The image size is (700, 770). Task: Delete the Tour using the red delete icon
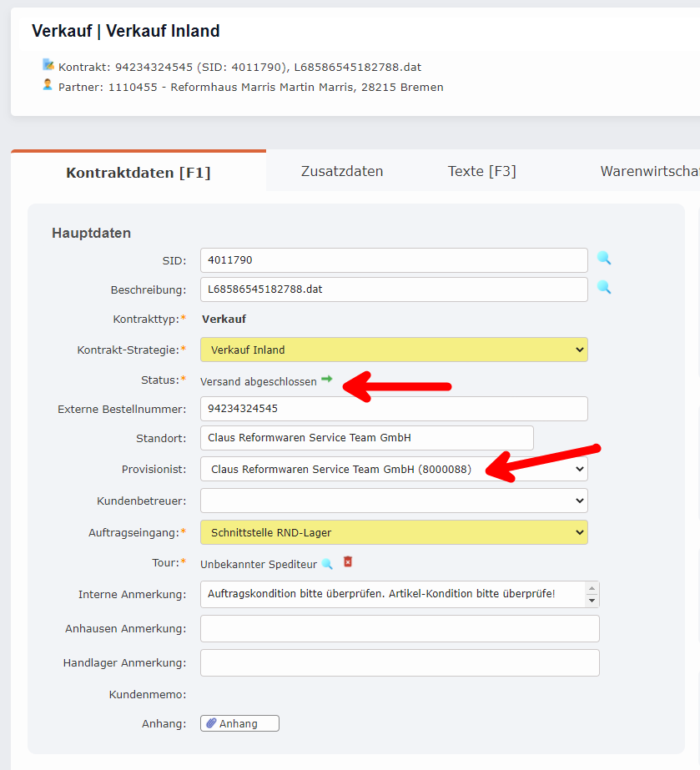pos(348,563)
